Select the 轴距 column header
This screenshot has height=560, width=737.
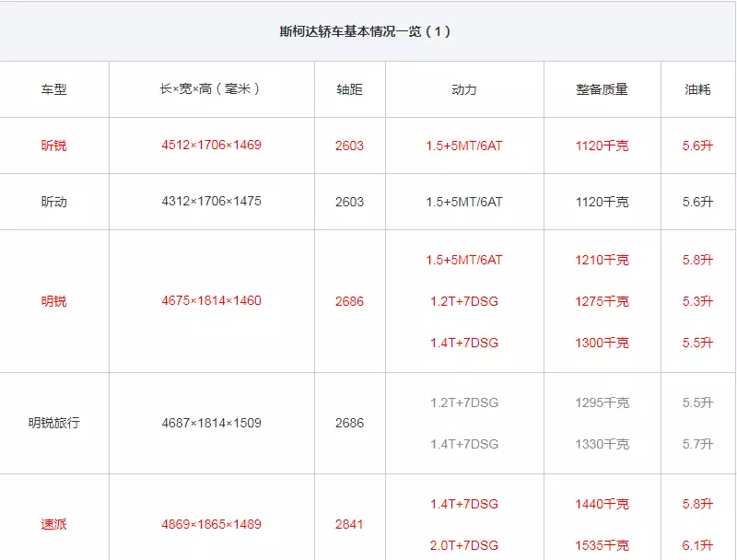tap(349, 89)
